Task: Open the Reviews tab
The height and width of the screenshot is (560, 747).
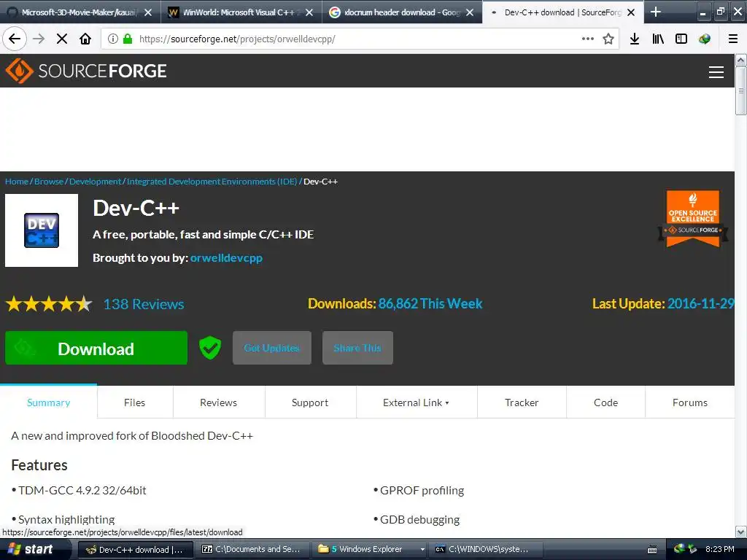Action: click(218, 402)
